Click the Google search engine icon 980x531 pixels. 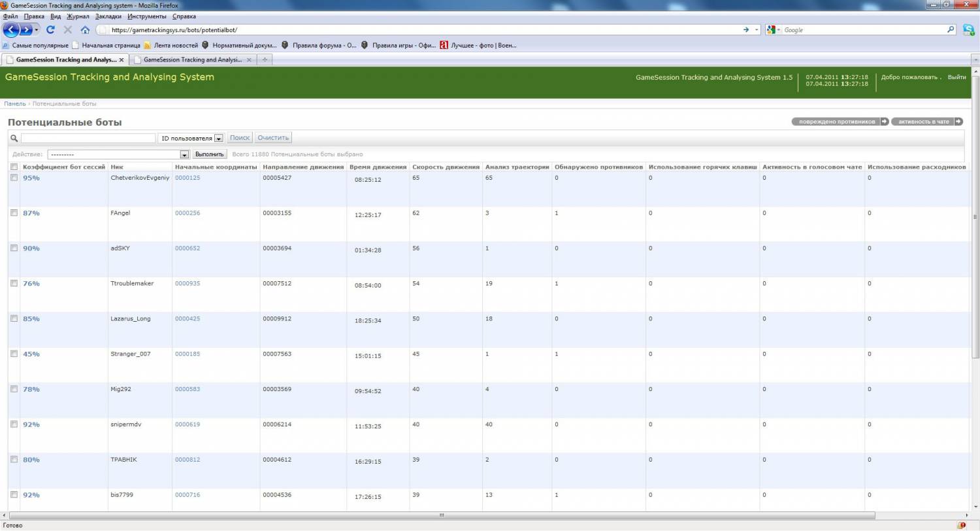click(x=771, y=29)
